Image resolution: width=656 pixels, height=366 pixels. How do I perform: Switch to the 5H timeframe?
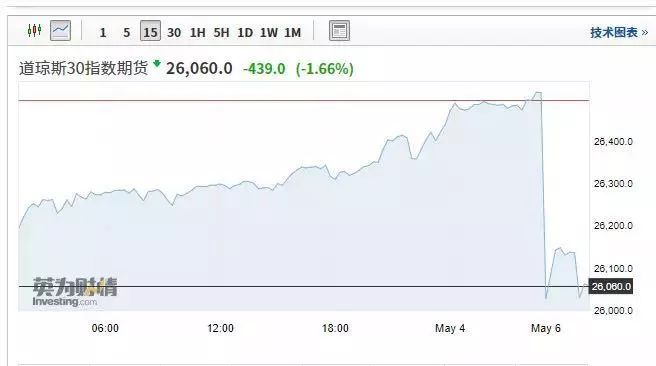pos(221,33)
